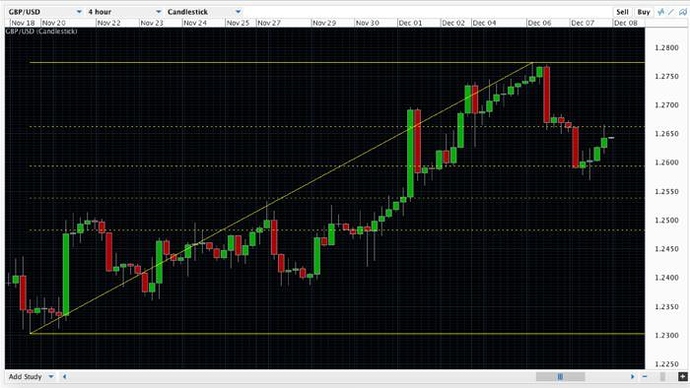Select the trend line drawing tool
The height and width of the screenshot is (388, 690).
click(671, 12)
